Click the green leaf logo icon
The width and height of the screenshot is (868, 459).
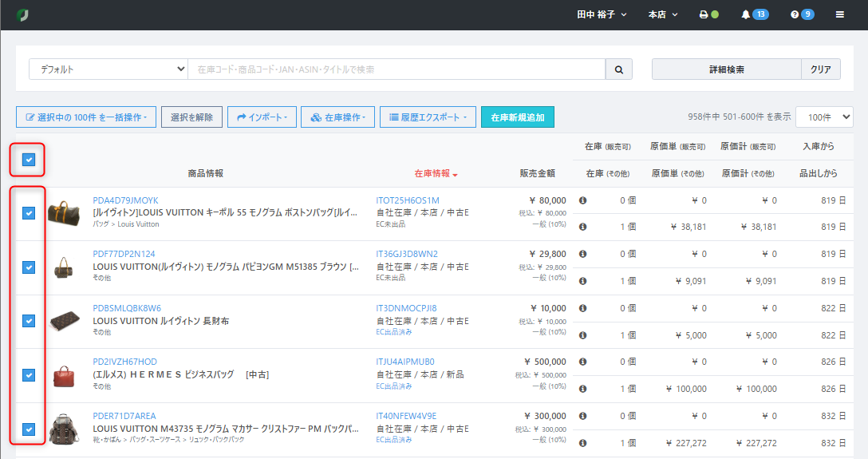pos(22,15)
